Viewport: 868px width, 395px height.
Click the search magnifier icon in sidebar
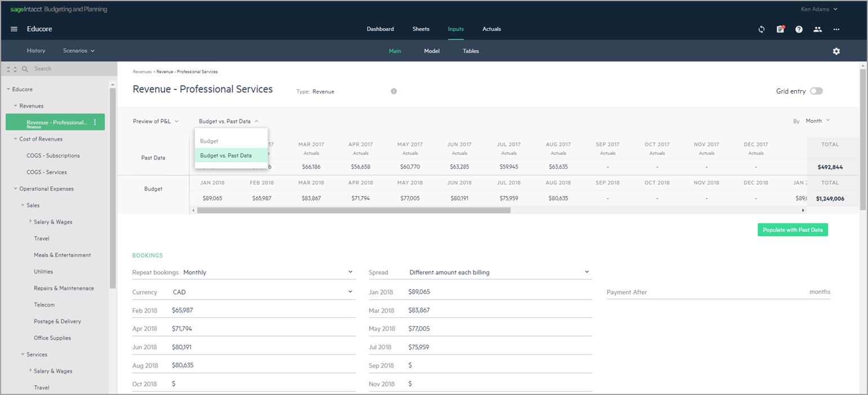click(x=25, y=69)
